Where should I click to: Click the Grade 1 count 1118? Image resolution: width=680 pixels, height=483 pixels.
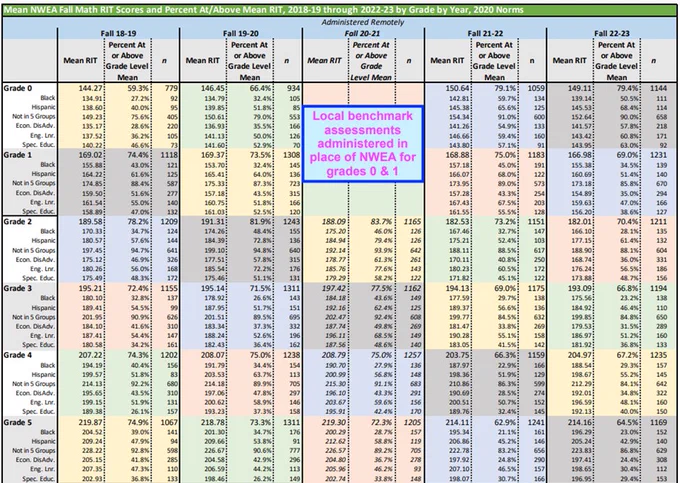pos(169,155)
